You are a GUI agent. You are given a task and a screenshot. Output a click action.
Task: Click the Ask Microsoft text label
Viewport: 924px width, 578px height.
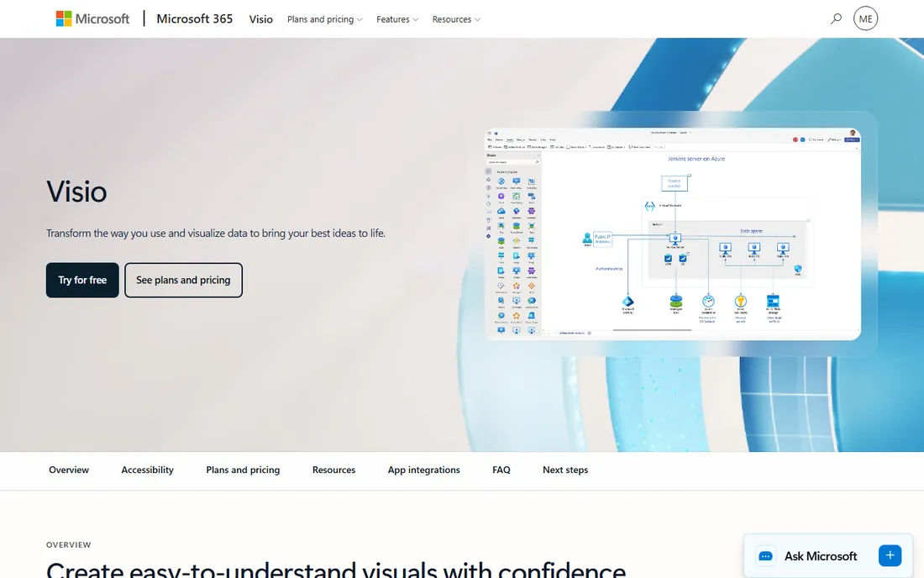point(821,556)
